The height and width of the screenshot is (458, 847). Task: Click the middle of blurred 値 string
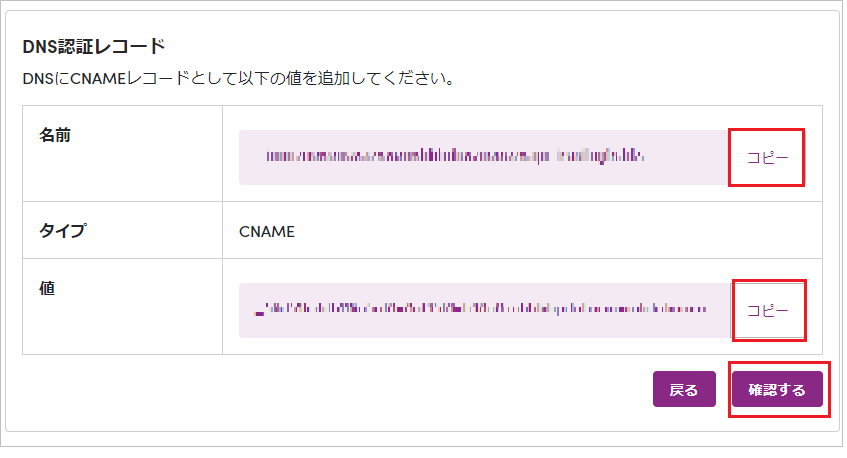(x=481, y=309)
